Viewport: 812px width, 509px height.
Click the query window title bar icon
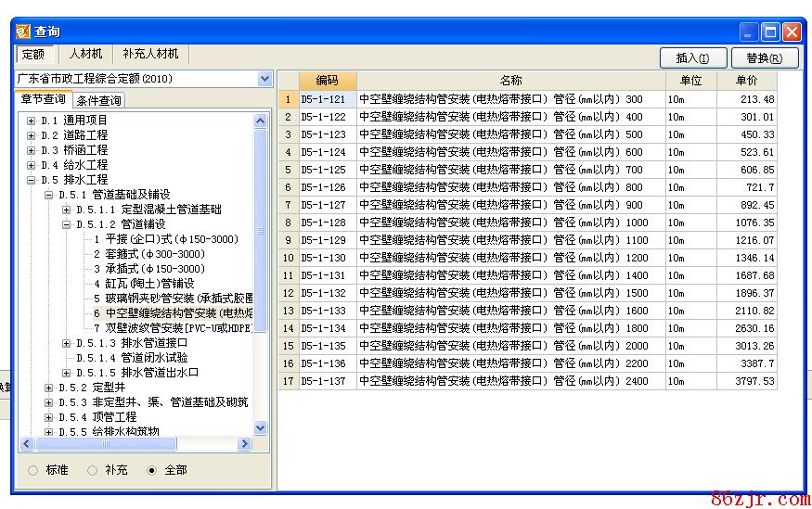[x=23, y=32]
